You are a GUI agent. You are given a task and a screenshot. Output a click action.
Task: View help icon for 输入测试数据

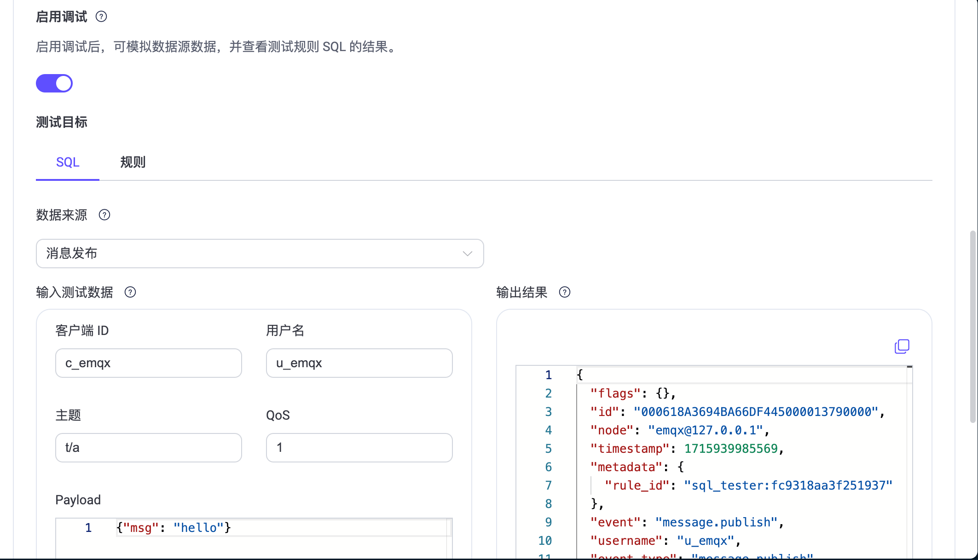(130, 292)
